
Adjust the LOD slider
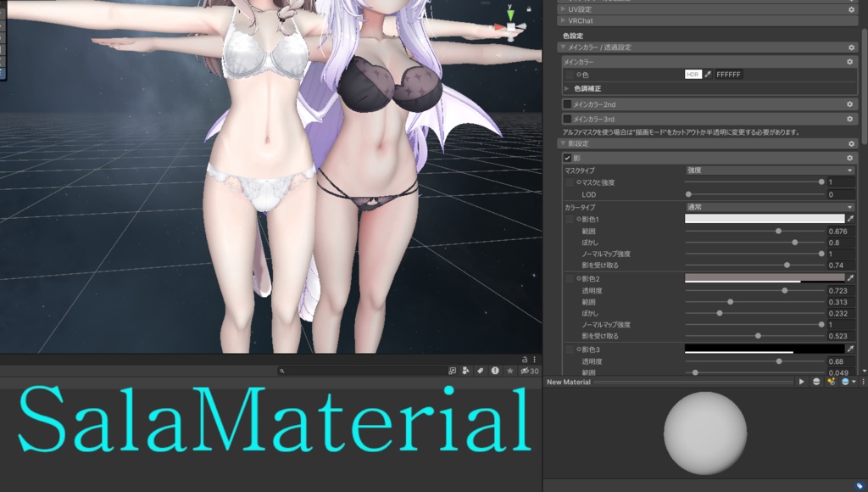755,194
